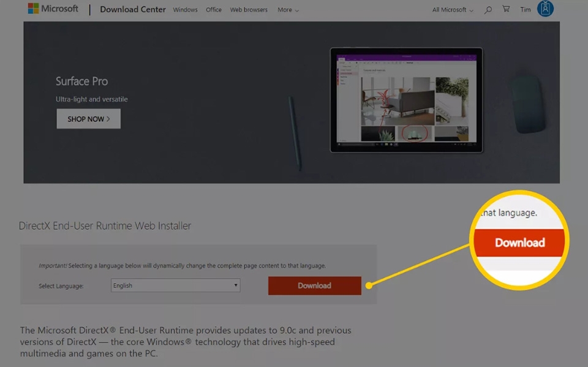Open the search magnifier icon
Image resolution: width=588 pixels, height=367 pixels.
[x=488, y=10]
